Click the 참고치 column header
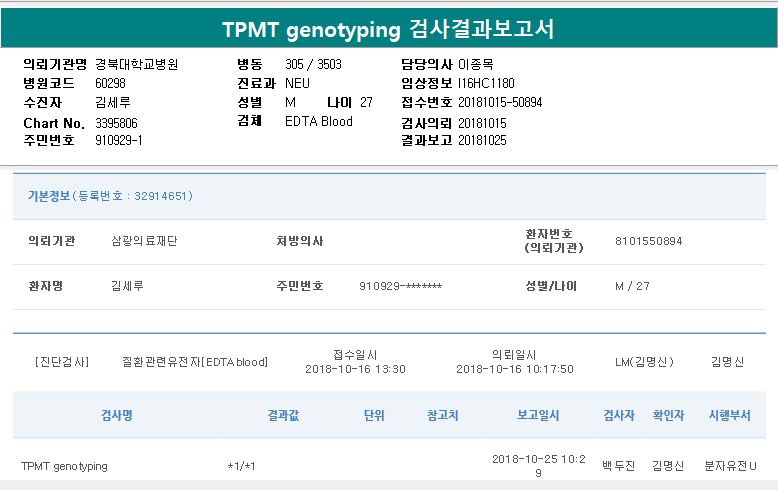This screenshot has height=490, width=778. [442, 415]
